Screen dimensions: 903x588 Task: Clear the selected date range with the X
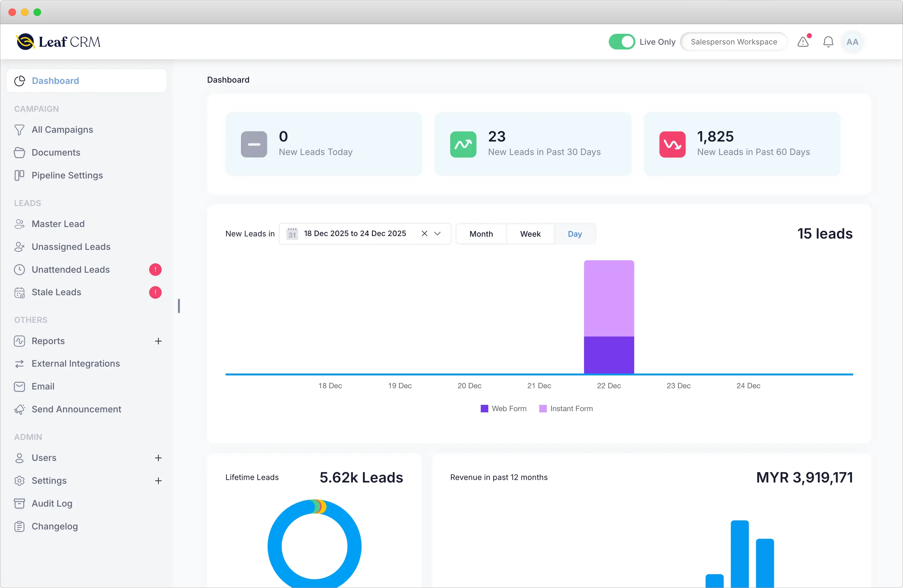424,234
